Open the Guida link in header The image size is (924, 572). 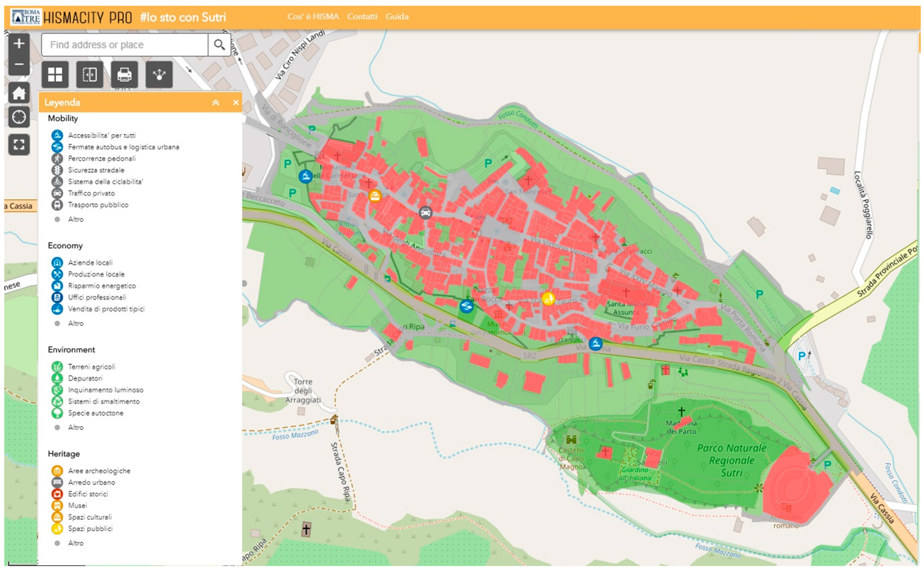tap(397, 16)
